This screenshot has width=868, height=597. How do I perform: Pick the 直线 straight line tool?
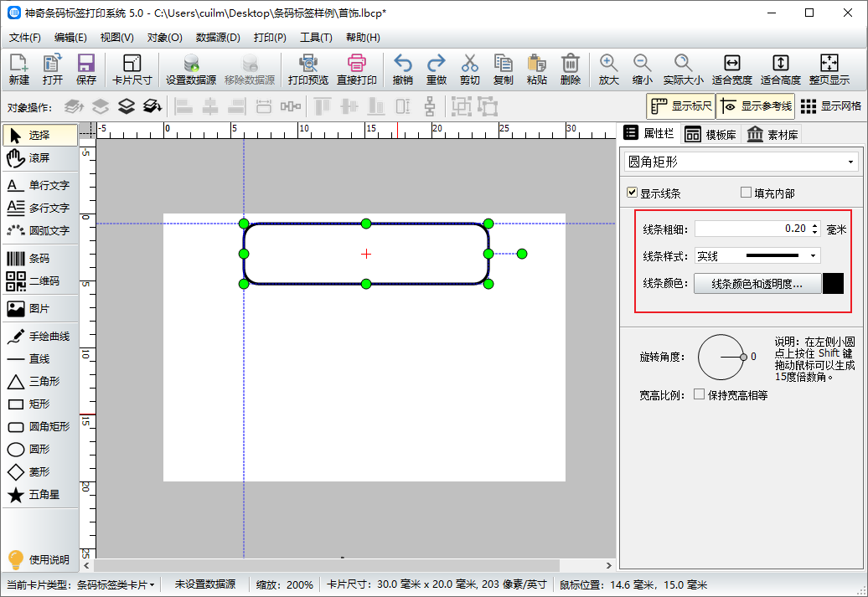click(x=40, y=359)
